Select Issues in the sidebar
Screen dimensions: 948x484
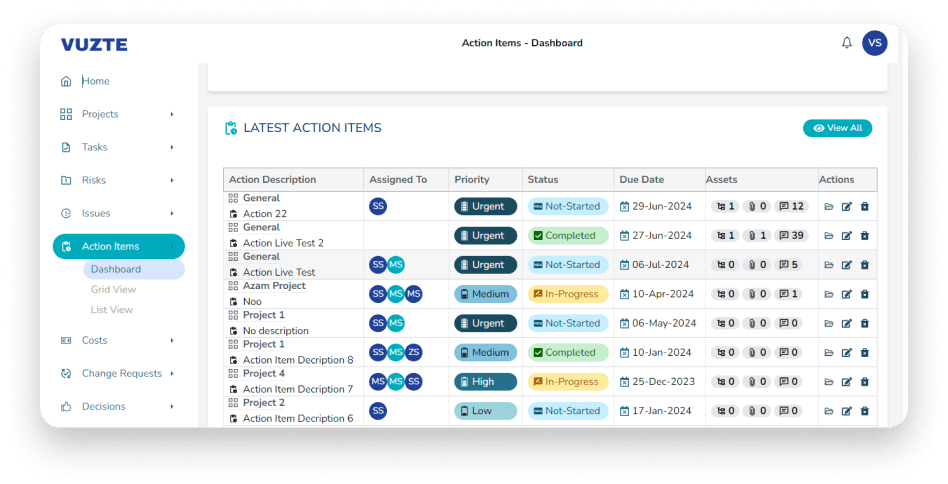pyautogui.click(x=96, y=213)
